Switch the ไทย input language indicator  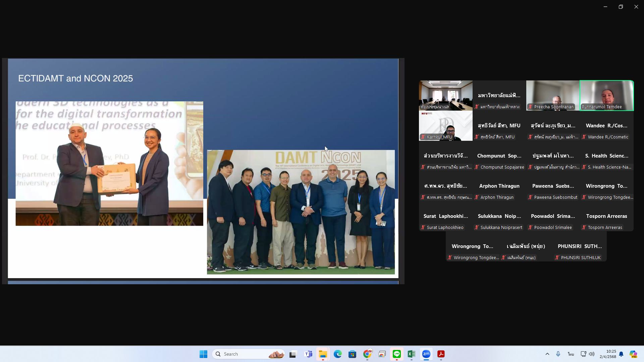click(571, 354)
